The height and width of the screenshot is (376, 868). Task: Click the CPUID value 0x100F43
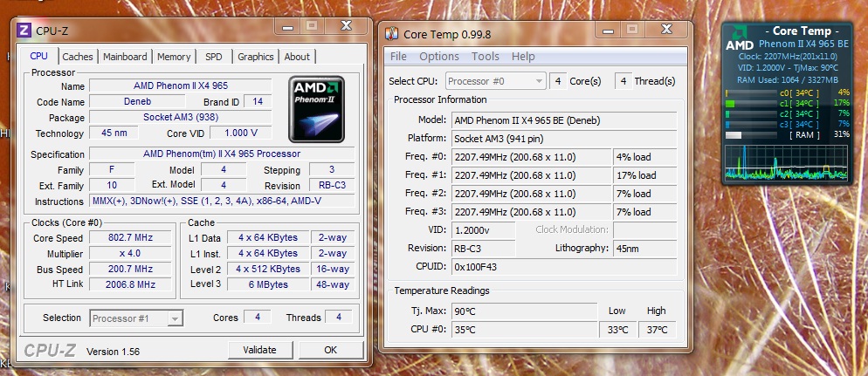pyautogui.click(x=564, y=267)
